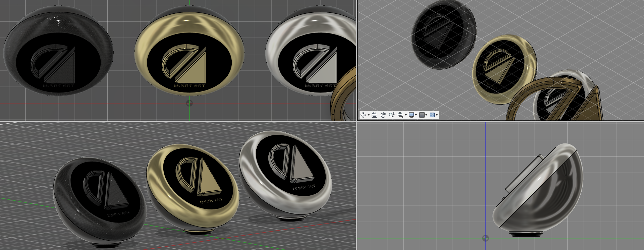
Task: Click the Display Settings monitor icon
Action: [411, 115]
